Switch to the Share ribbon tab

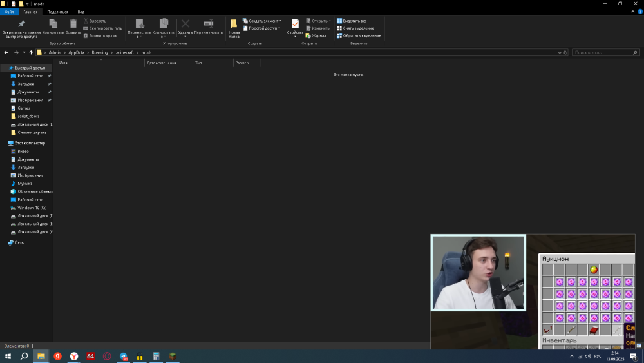pyautogui.click(x=57, y=12)
